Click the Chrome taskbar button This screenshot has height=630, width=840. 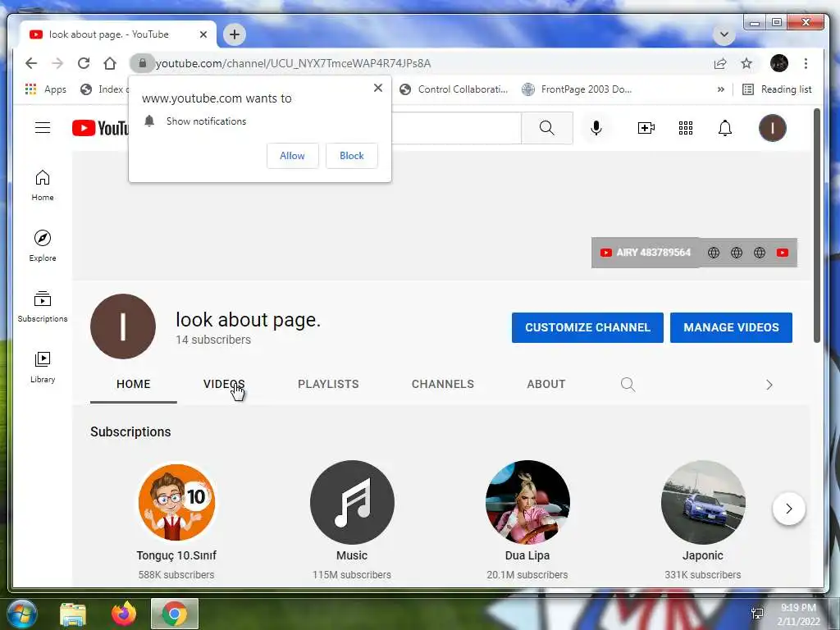(x=175, y=614)
